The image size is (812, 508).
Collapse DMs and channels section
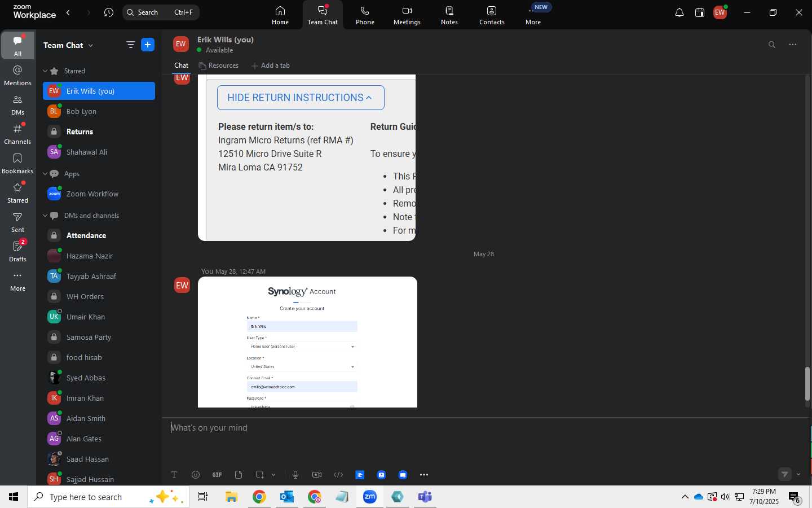tap(45, 216)
